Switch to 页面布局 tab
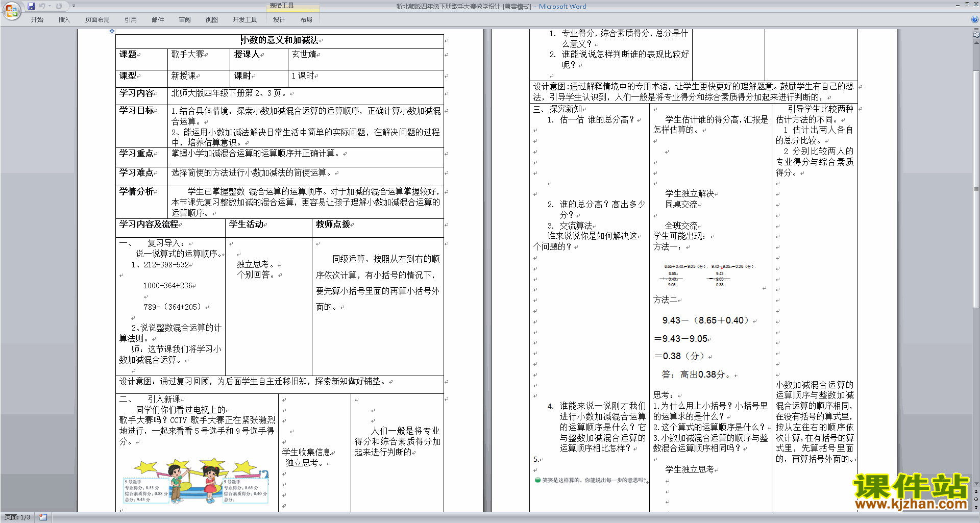This screenshot has height=523, width=980. coord(97,20)
